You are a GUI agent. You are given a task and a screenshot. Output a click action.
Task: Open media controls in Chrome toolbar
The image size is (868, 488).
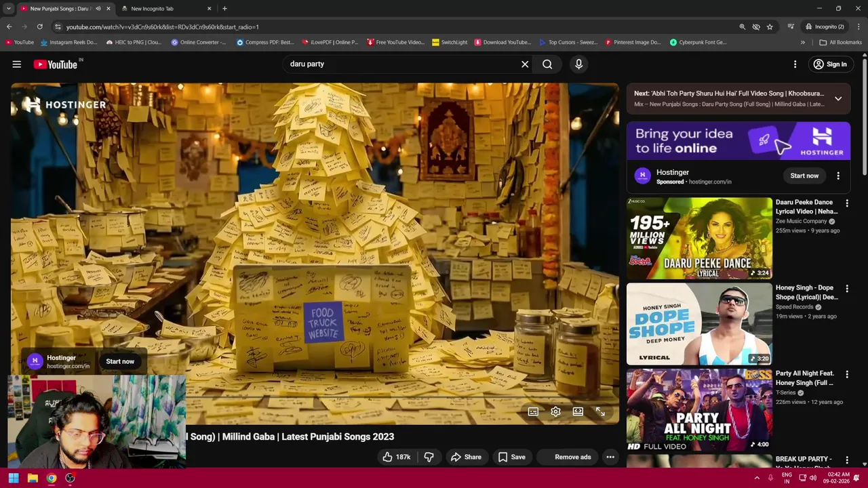pos(791,26)
